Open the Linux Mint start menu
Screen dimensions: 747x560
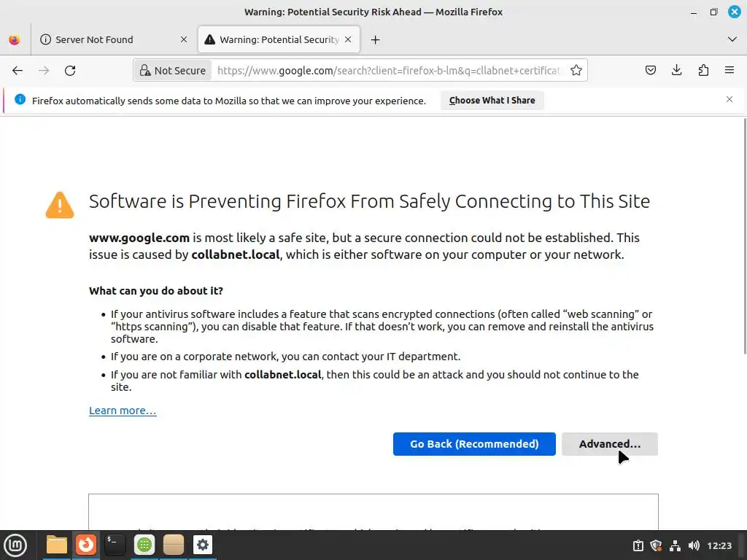point(15,545)
